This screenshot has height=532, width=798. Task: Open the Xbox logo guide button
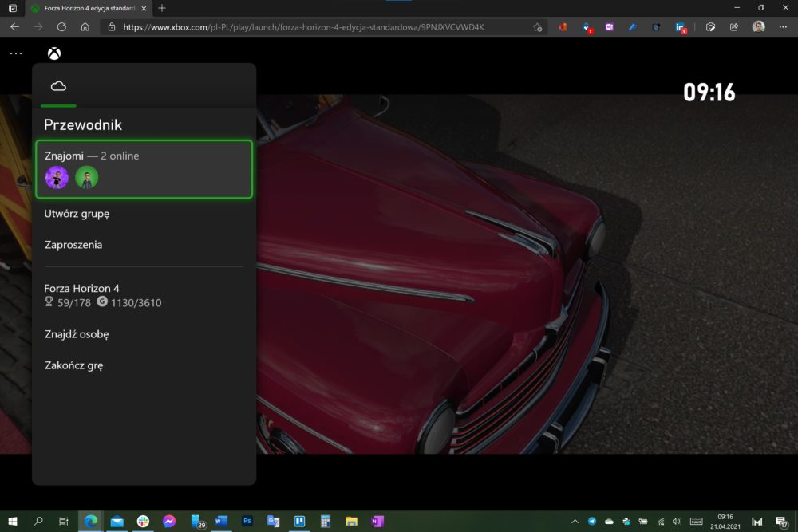click(x=54, y=53)
